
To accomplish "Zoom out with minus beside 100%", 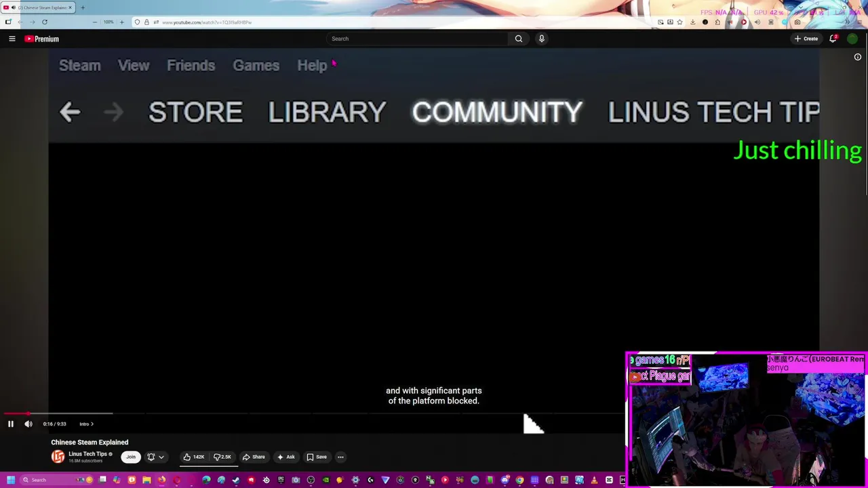I will pos(94,22).
